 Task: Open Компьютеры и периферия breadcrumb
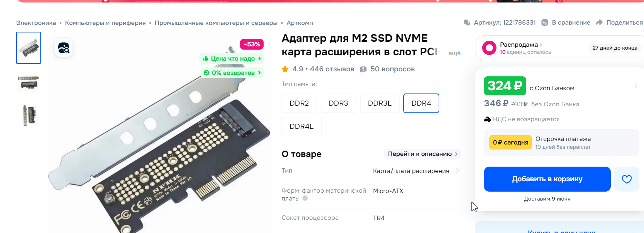click(x=105, y=23)
